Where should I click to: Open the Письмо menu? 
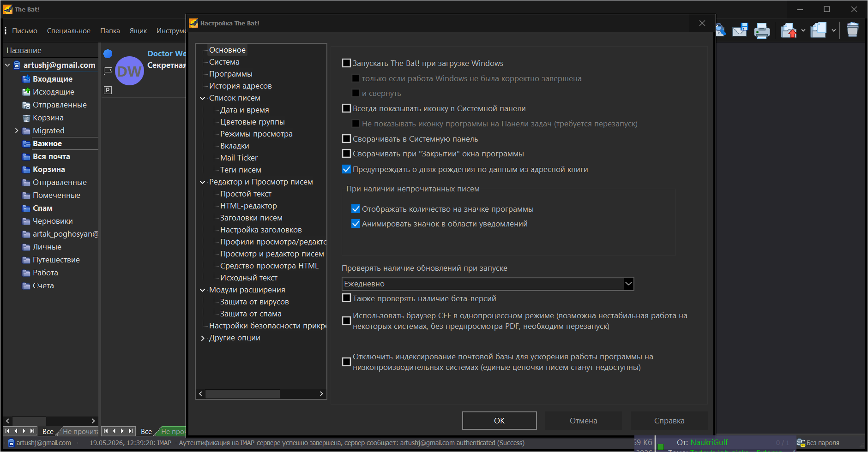(x=24, y=30)
